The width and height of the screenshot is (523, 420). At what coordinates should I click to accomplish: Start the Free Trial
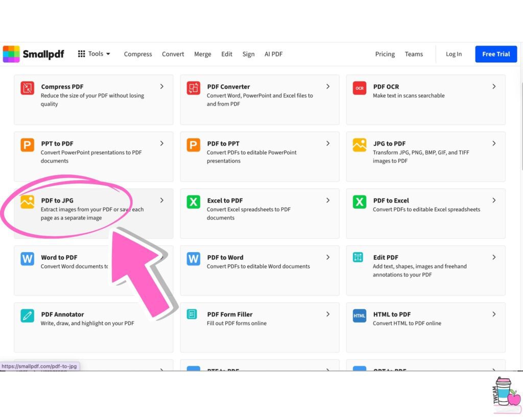496,54
